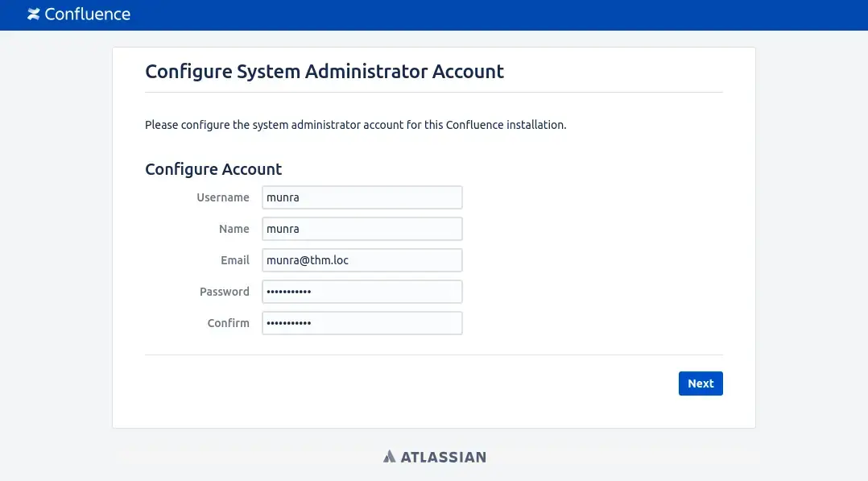Focus the Username input field
This screenshot has width=868, height=481.
pos(362,197)
